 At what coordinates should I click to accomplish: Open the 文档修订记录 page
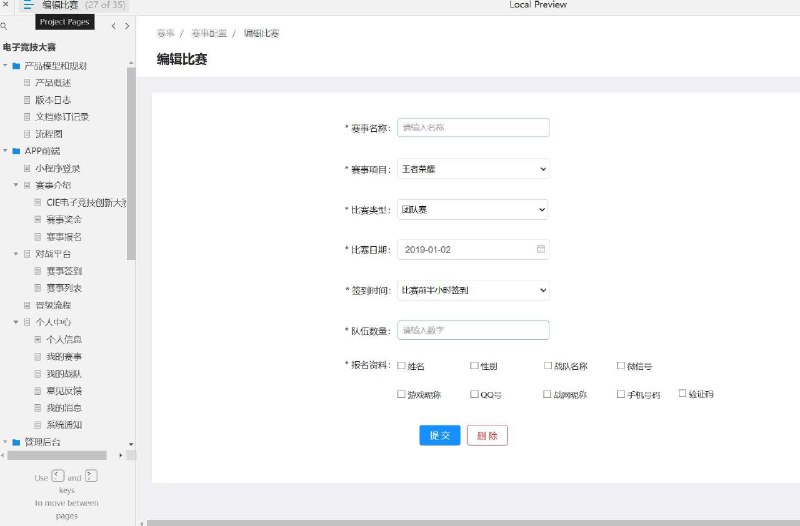click(62, 117)
